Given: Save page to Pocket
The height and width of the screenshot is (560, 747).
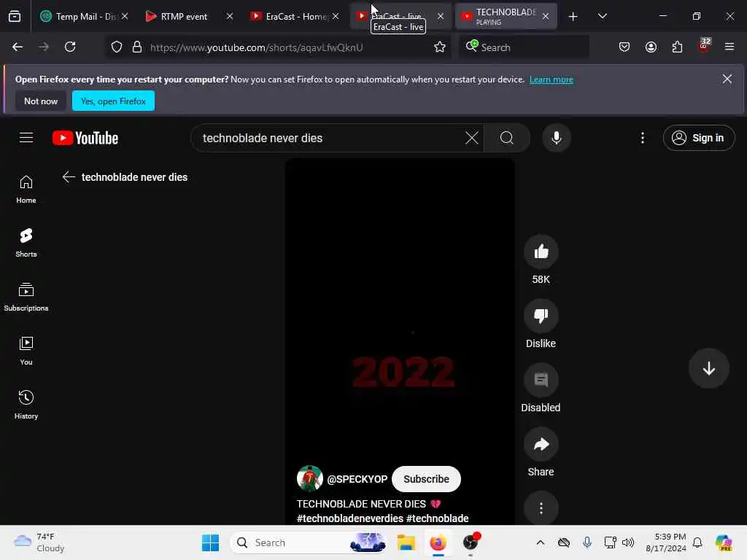Looking at the screenshot, I should pyautogui.click(x=624, y=47).
